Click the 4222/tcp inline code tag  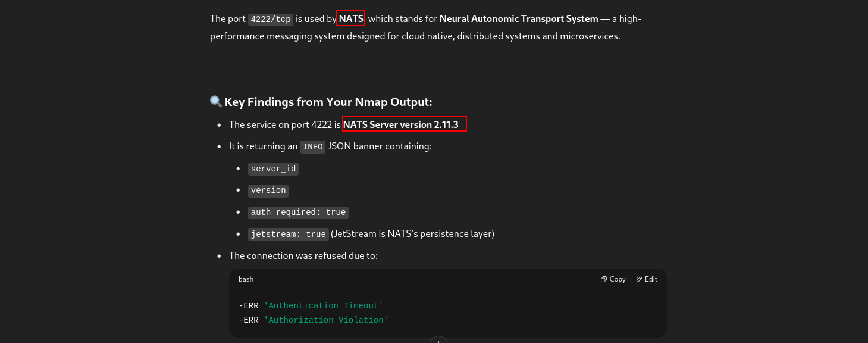pos(271,19)
